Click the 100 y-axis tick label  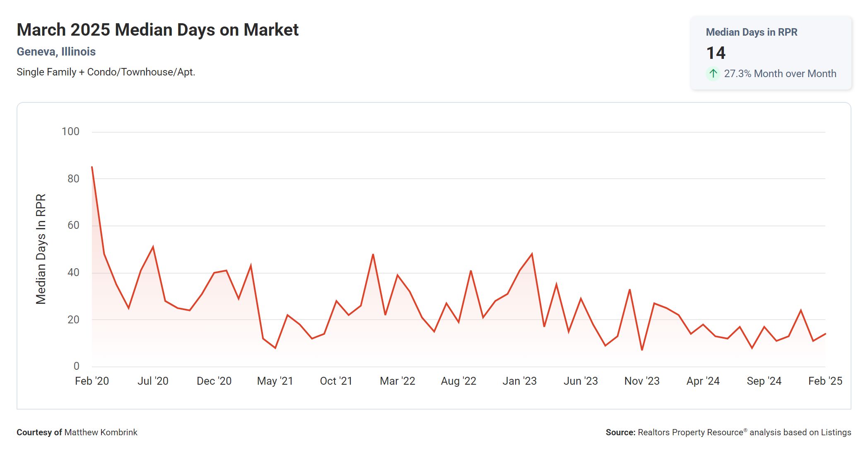[70, 132]
